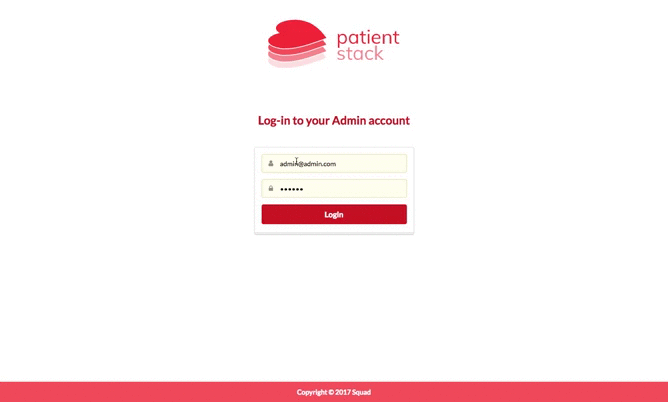Focus the password field with masked dots

click(334, 188)
